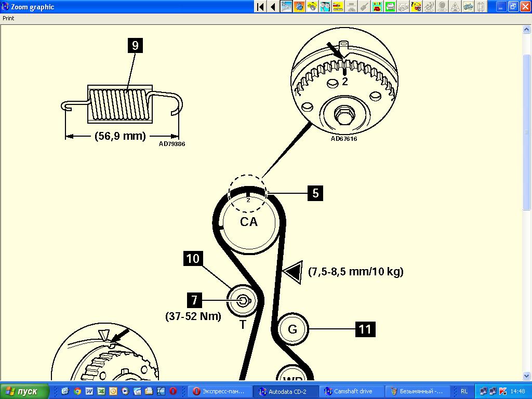
Task: Click the yellow red-car toolbar icon
Action: tap(338, 6)
